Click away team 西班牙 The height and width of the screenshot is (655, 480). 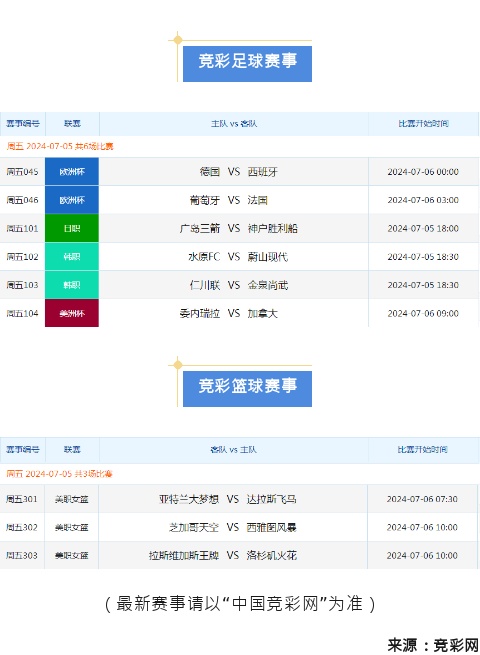(x=262, y=172)
